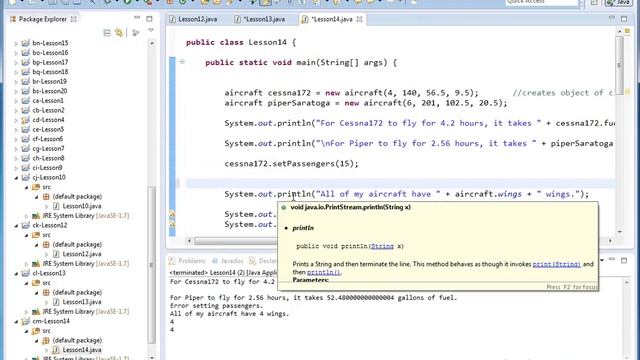Click Package Explorer scroll up arrow

(151, 43)
